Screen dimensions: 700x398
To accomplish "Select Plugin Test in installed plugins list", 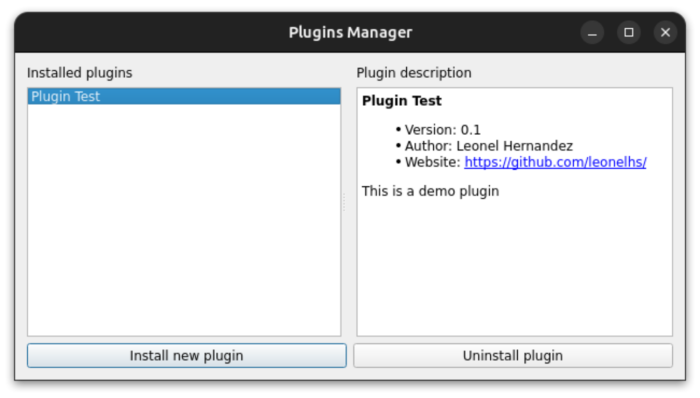I will click(x=184, y=96).
